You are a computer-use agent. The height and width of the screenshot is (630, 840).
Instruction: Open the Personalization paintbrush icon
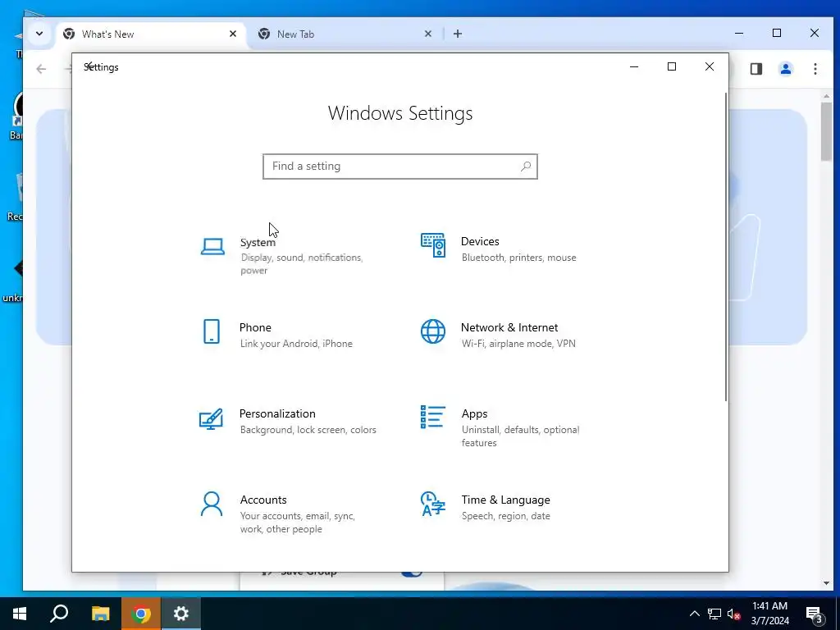tap(211, 419)
